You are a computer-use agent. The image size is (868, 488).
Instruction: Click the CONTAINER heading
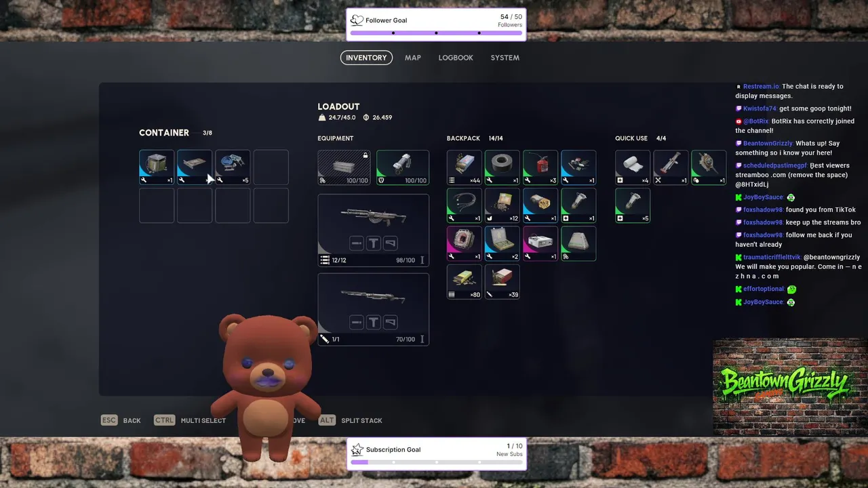(164, 133)
